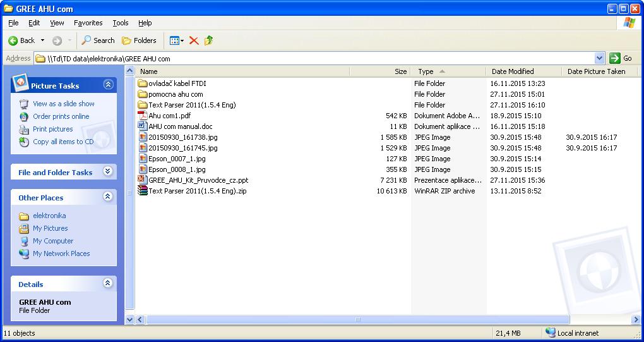Screen dimensions: 644x342
Task: Sort by the Date Modified column header
Action: pyautogui.click(x=523, y=71)
